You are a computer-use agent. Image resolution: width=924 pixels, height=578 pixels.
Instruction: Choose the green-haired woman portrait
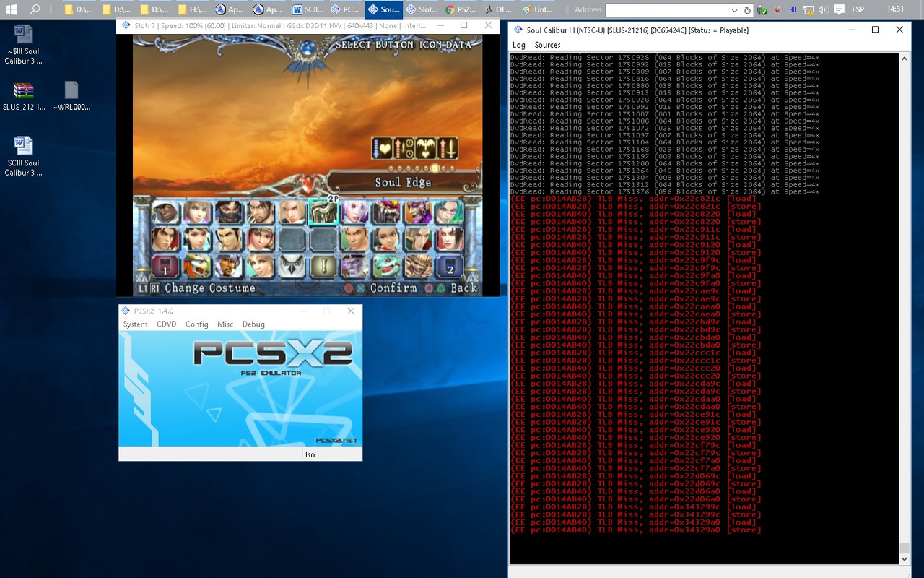tap(448, 212)
